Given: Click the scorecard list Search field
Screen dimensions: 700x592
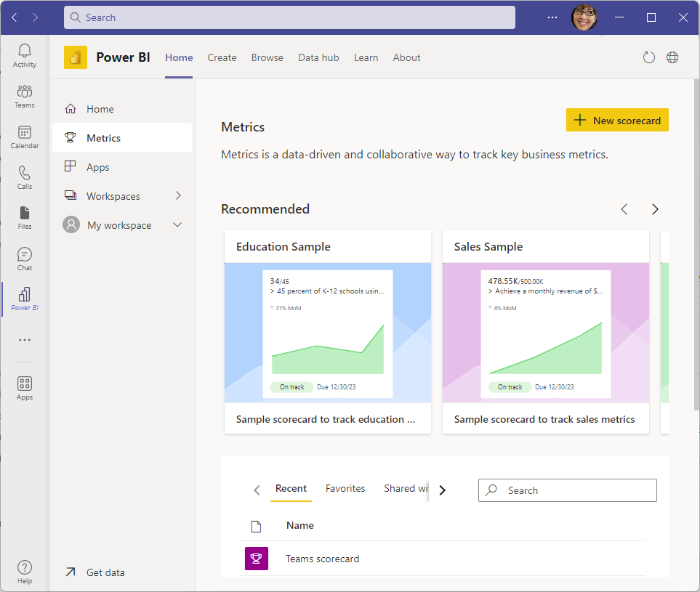Looking at the screenshot, I should (568, 490).
